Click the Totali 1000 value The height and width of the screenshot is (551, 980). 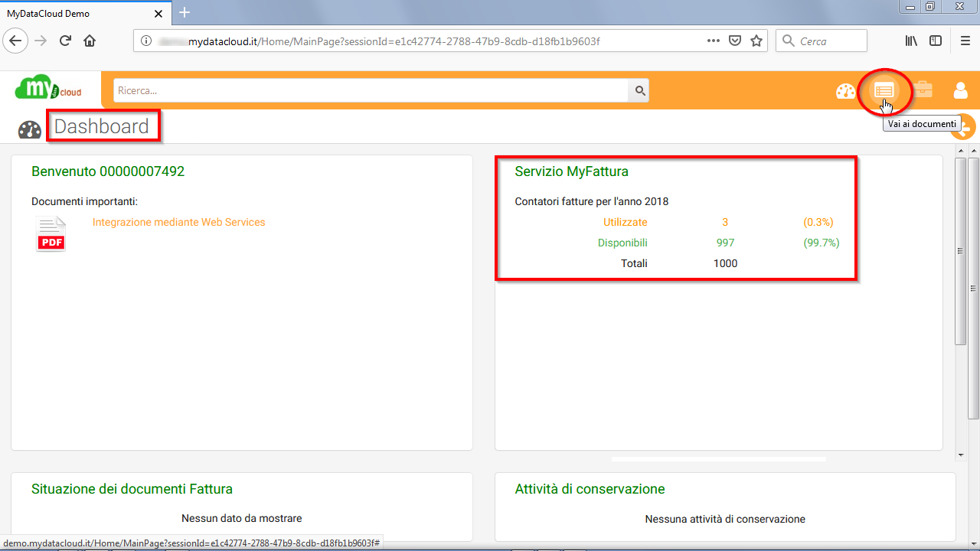(x=725, y=263)
